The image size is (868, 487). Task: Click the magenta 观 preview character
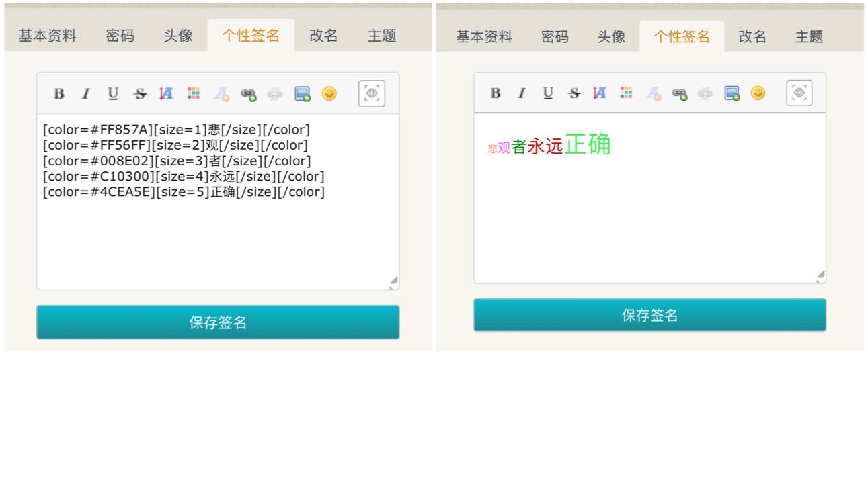[504, 148]
